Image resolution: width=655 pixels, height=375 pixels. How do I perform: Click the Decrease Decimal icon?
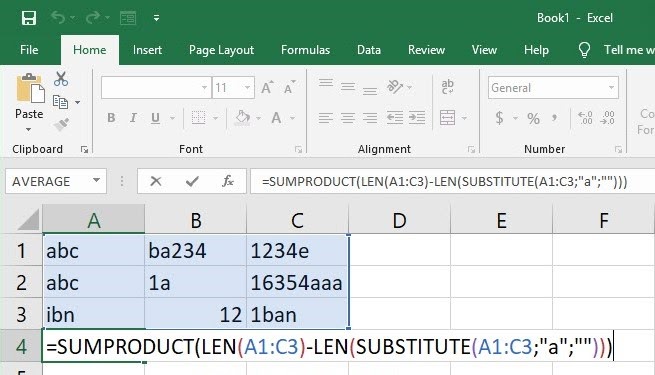[607, 118]
